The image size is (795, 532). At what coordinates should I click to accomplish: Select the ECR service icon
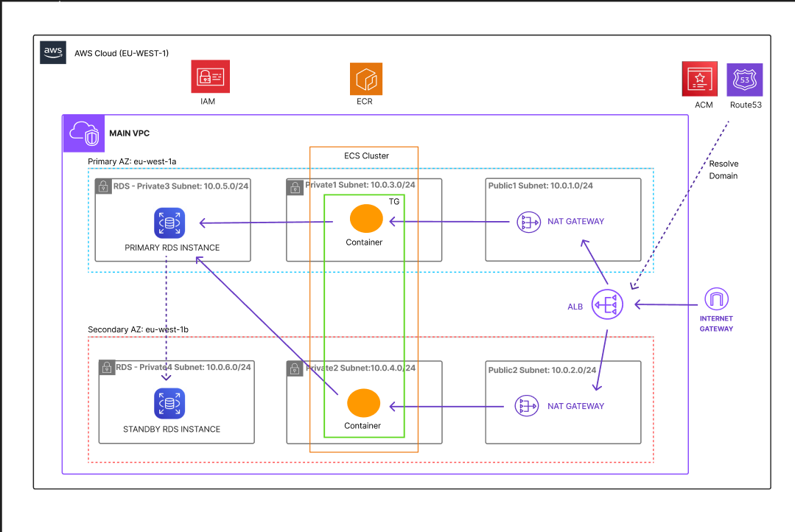tap(366, 79)
